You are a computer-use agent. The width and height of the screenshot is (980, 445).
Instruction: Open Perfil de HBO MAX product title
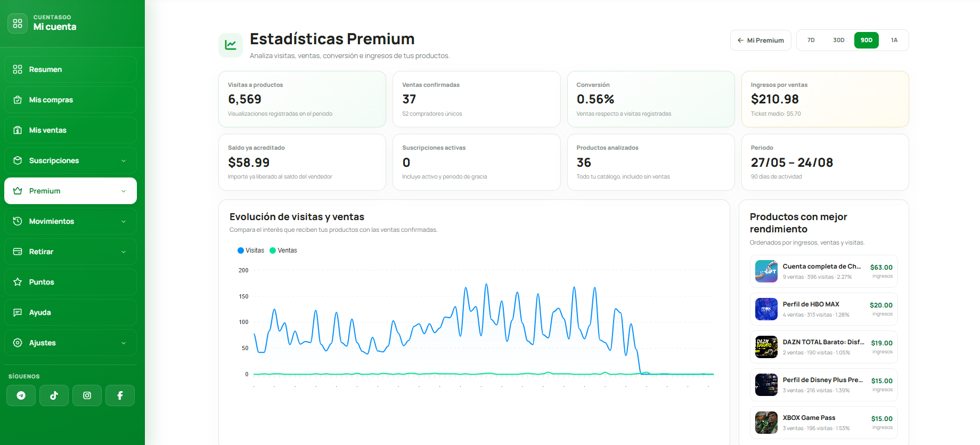pyautogui.click(x=811, y=304)
